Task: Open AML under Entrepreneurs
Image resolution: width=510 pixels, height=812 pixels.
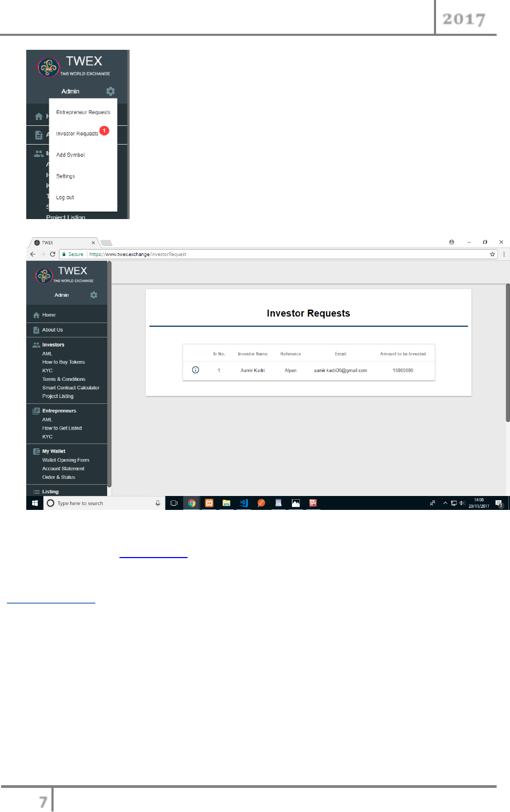Action: click(x=47, y=419)
